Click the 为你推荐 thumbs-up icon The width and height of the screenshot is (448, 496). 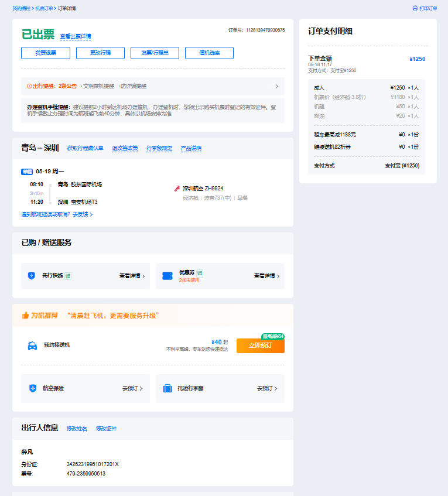coord(25,315)
